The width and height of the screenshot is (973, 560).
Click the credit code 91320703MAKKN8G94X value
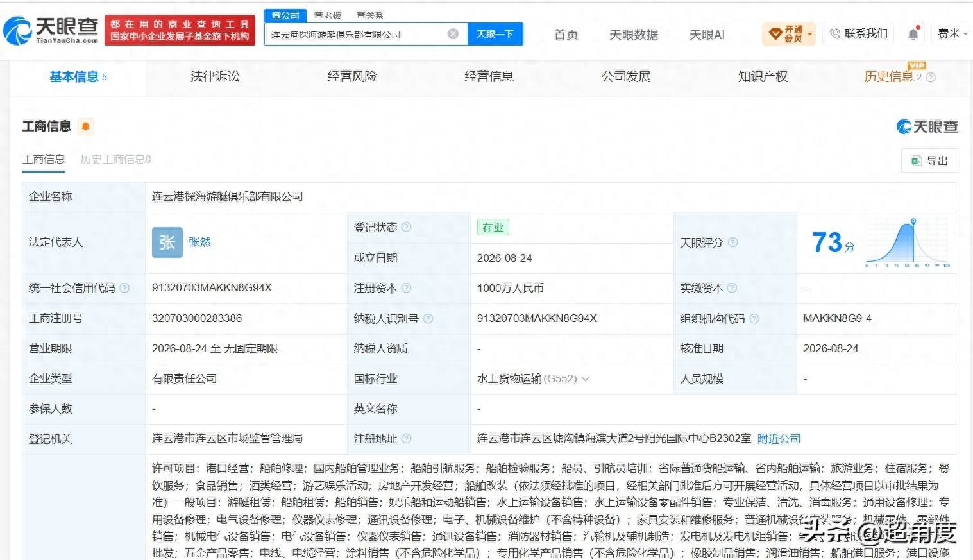212,288
